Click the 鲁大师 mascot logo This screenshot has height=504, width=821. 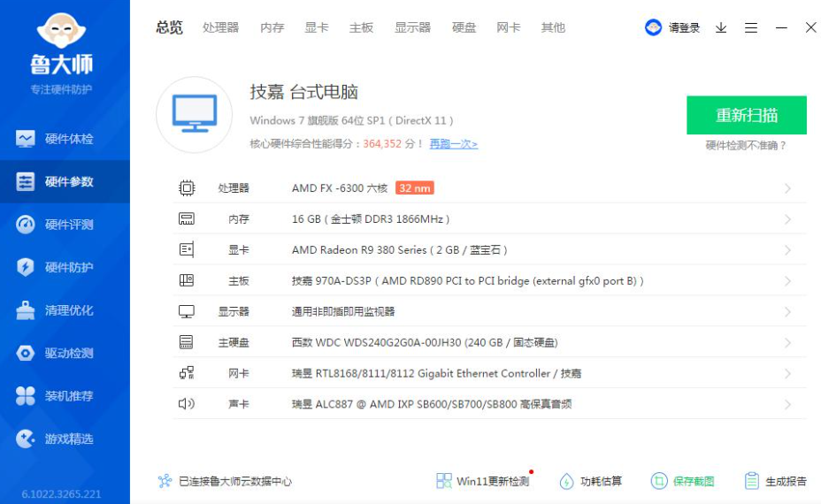61,30
